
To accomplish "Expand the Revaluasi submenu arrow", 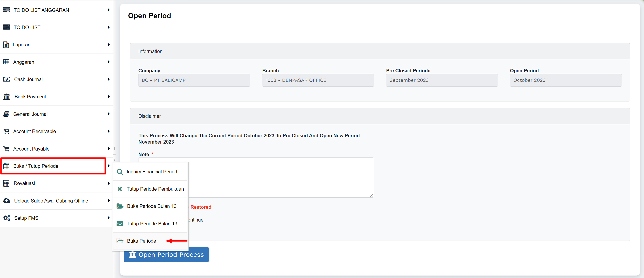I will (108, 183).
